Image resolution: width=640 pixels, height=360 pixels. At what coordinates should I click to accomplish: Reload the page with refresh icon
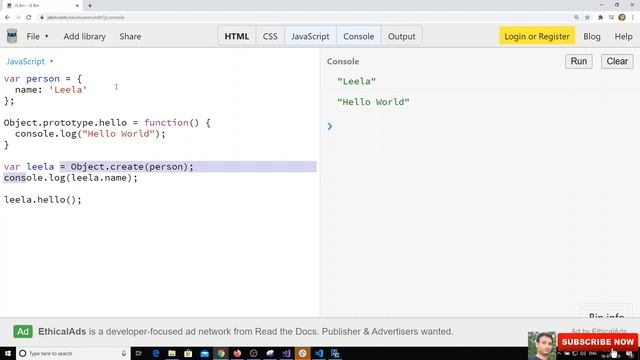click(x=29, y=17)
